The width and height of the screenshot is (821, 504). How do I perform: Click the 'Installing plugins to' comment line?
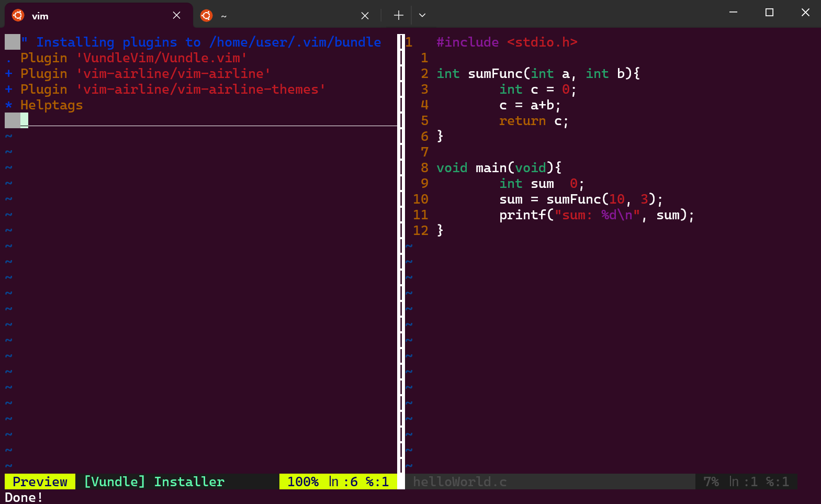(x=200, y=42)
